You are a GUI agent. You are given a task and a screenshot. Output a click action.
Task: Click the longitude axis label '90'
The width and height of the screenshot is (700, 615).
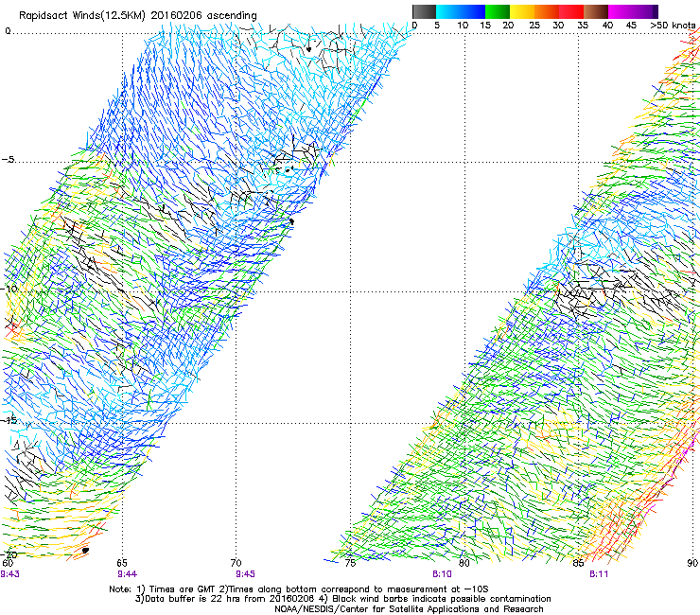[692, 563]
